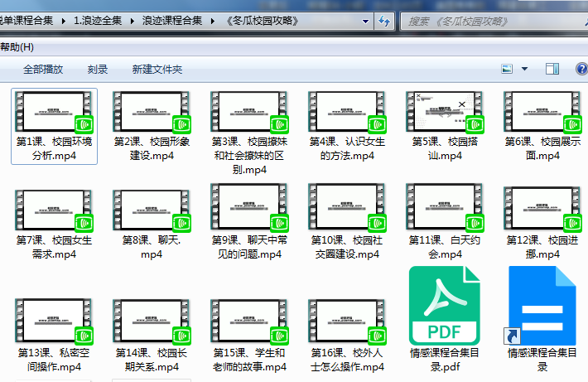Image resolution: width=588 pixels, height=382 pixels.
Task: Expand arrow after 脱单课程合集 breadcrumb
Action: pyautogui.click(x=64, y=21)
